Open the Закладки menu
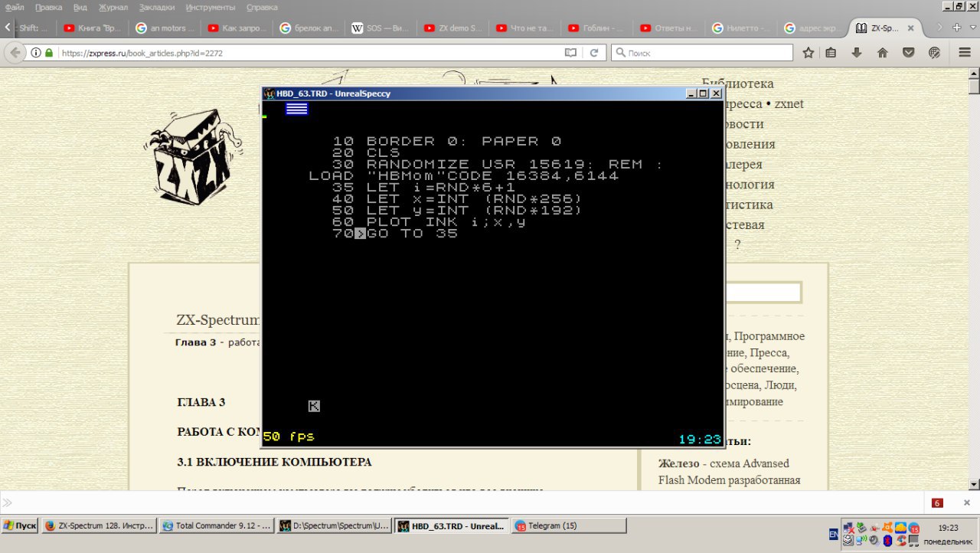Viewport: 980px width, 553px height. click(158, 7)
